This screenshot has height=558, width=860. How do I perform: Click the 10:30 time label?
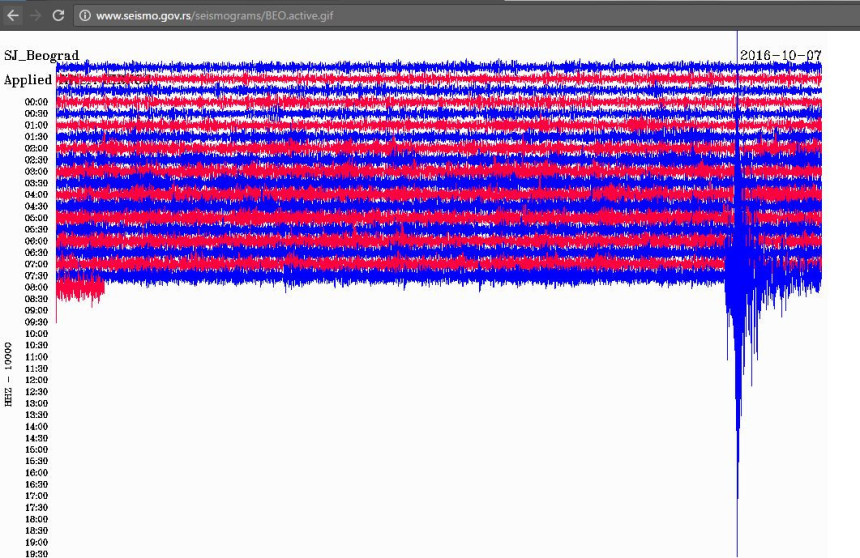pos(36,345)
